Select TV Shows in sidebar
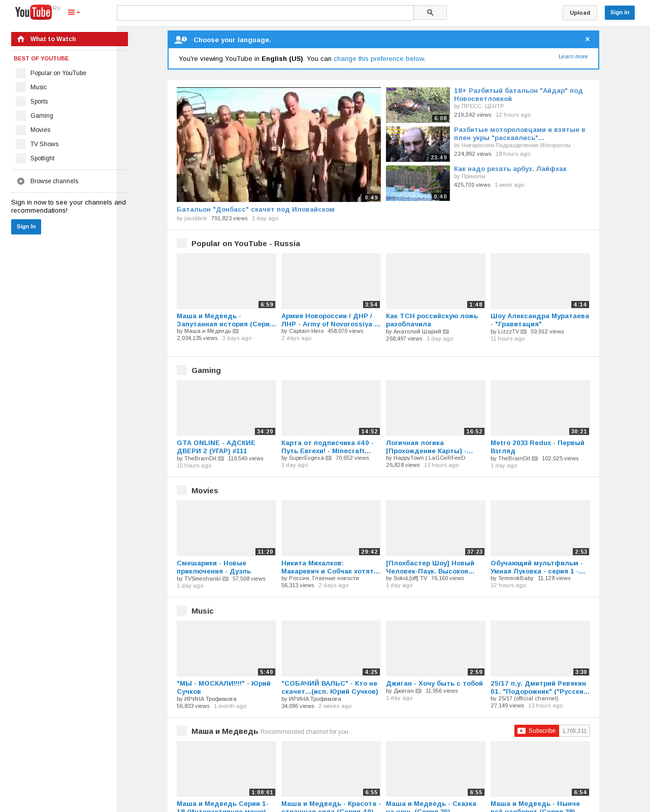This screenshot has height=812, width=650. click(44, 144)
